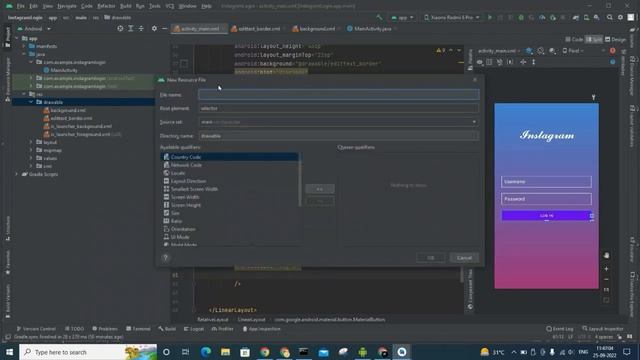Click the green Run app icon
The width and height of the screenshot is (640, 360).
click(x=490, y=18)
